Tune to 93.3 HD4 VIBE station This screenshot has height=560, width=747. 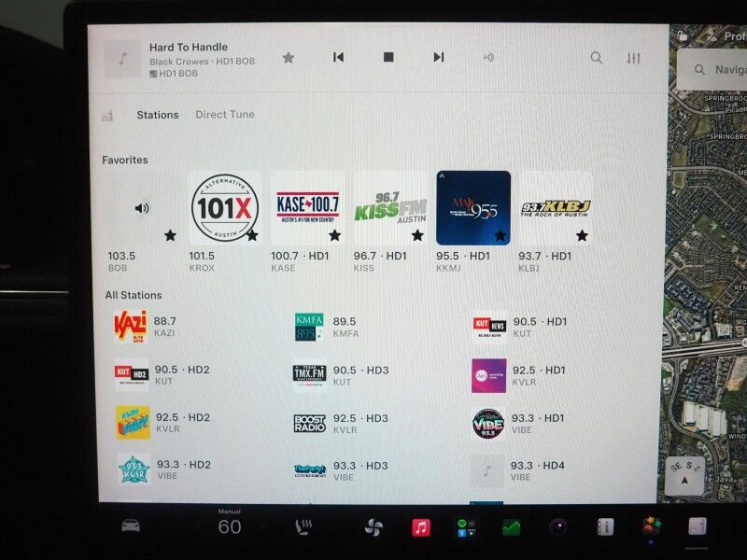coord(518,470)
